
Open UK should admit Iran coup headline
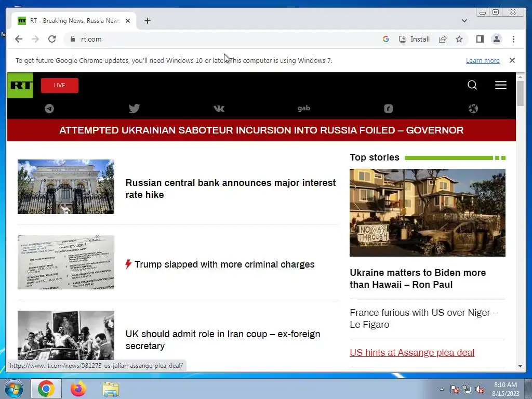click(x=222, y=340)
